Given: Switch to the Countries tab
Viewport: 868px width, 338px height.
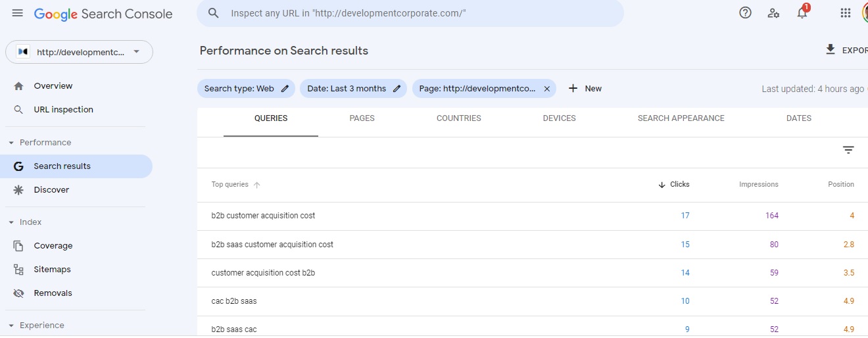Looking at the screenshot, I should [458, 118].
